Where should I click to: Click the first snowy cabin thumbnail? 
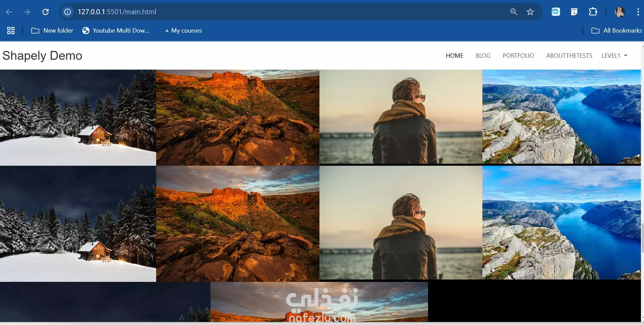pyautogui.click(x=78, y=118)
